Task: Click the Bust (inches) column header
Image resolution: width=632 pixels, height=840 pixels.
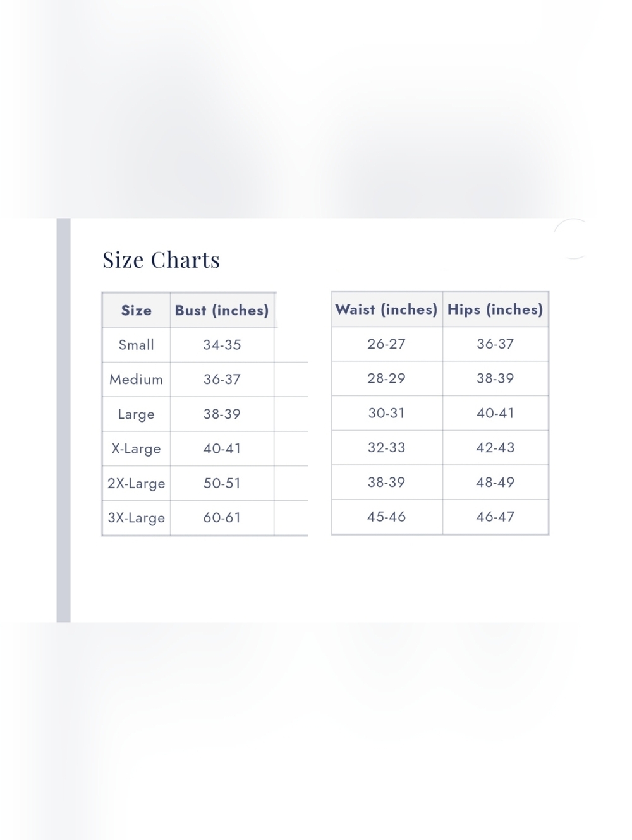Action: pos(222,310)
